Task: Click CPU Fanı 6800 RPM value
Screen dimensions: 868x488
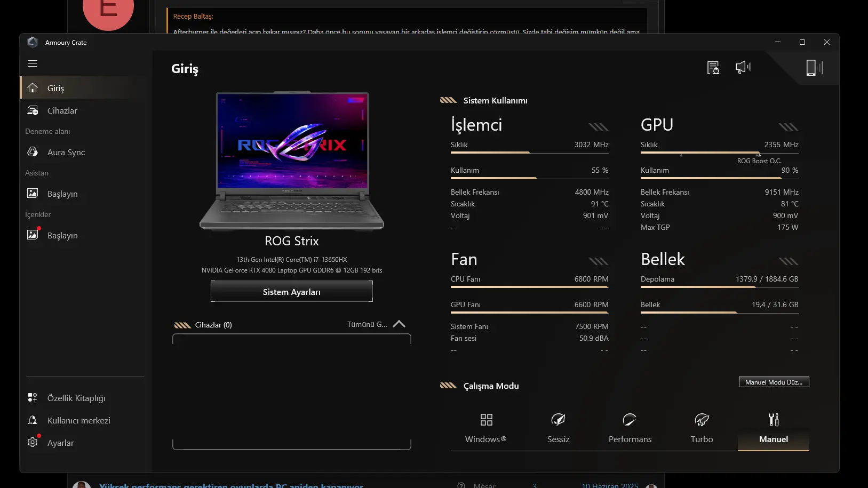Action: pos(591,279)
